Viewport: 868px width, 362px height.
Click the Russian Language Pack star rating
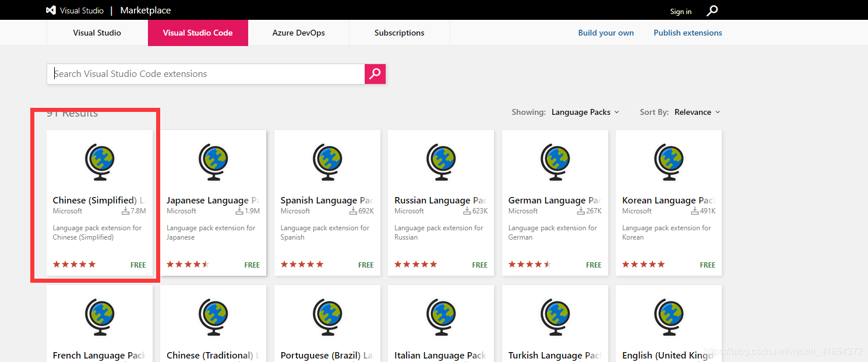[415, 264]
